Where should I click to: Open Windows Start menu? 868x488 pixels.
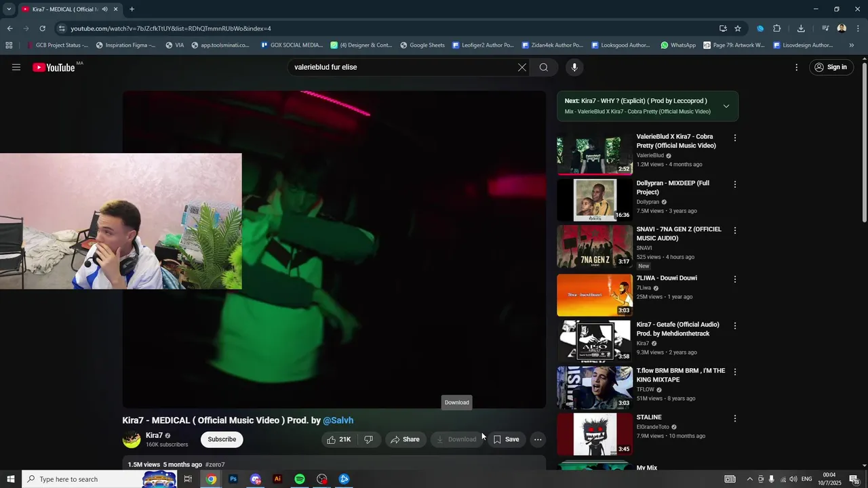pyautogui.click(x=11, y=479)
